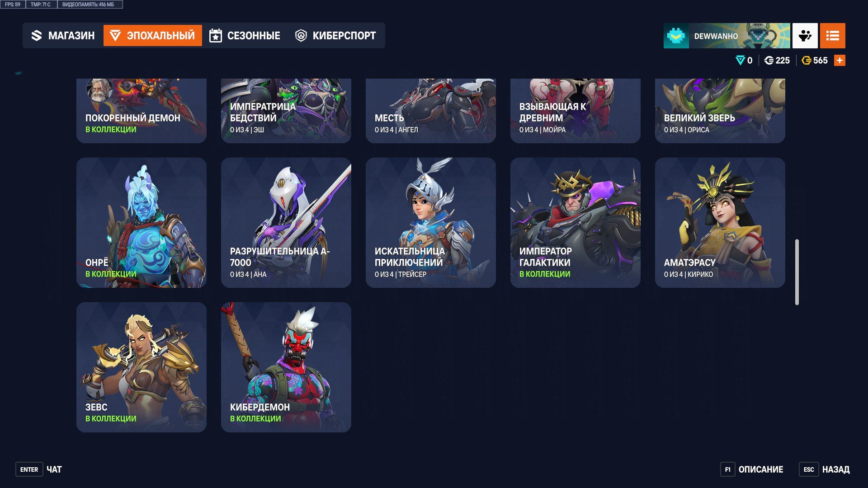868x488 pixels.
Task: Open the Император Галактики skin card
Action: tap(576, 223)
